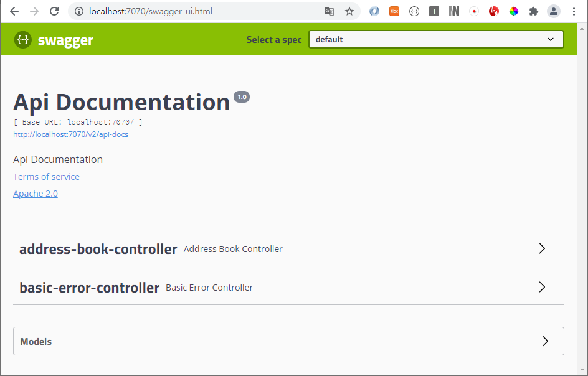Click the Api Documentation main title
The image size is (588, 376).
pos(121,102)
